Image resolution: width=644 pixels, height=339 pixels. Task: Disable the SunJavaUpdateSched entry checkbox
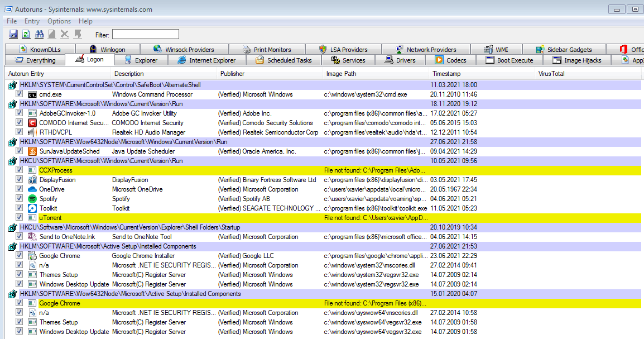tap(20, 151)
